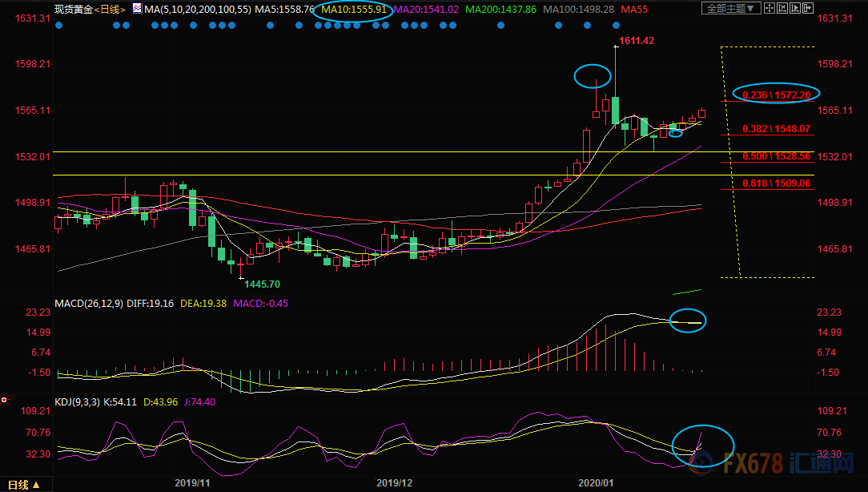Click the K:54.11 value
Image resolution: width=868 pixels, height=492 pixels.
point(120,402)
